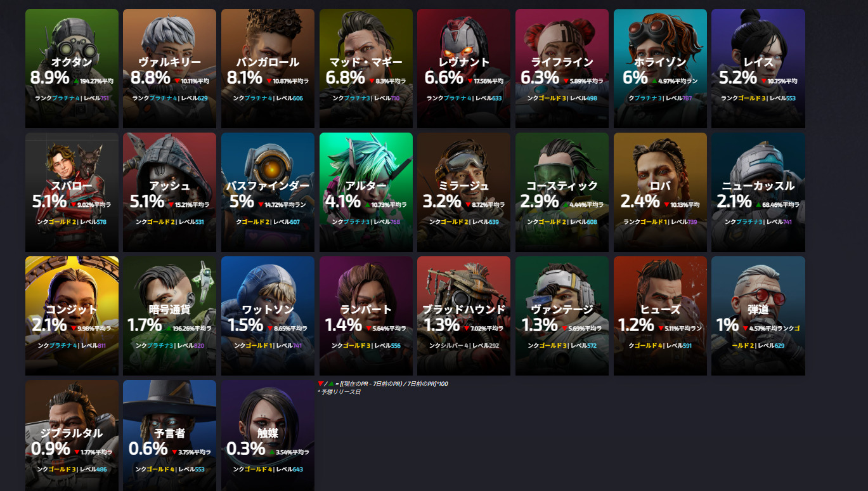Viewport: 868px width, 491px height.
Task: Open the スパロー character card
Action: pyautogui.click(x=72, y=192)
